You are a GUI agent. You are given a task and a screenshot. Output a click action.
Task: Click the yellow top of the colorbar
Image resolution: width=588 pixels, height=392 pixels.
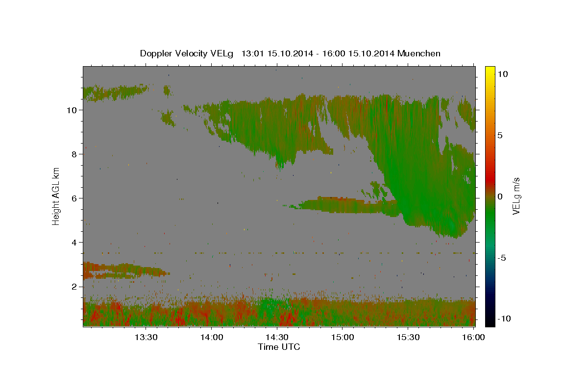tap(490, 70)
